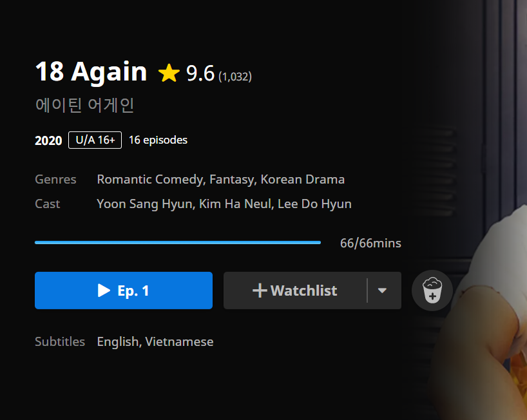Open the Fantasy genre link
Viewport: 527px width, 420px height.
[x=231, y=180]
